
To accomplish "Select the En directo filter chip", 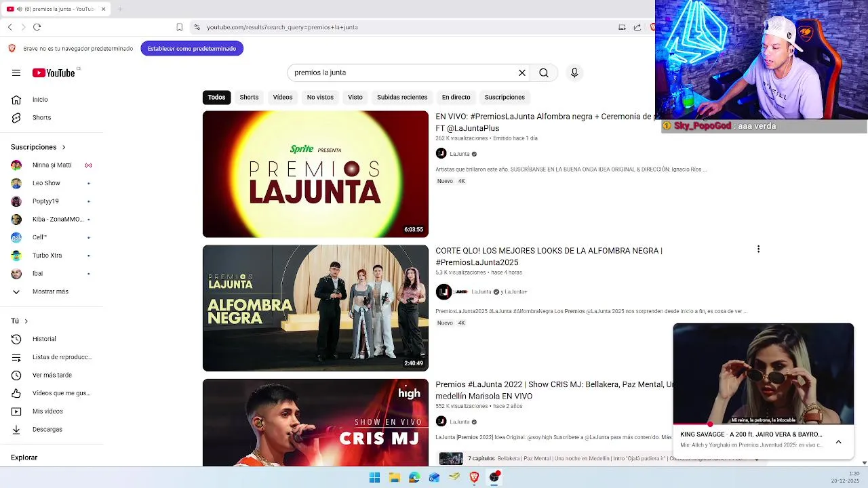I will coord(456,97).
